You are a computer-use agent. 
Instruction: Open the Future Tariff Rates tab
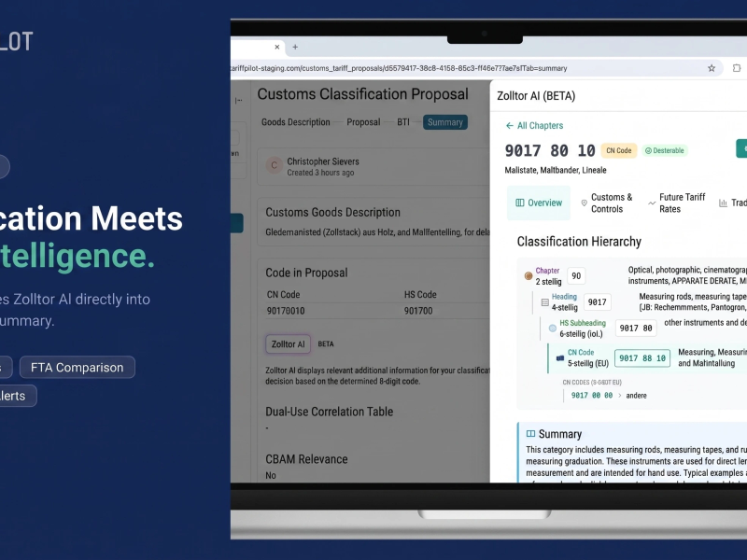point(677,203)
